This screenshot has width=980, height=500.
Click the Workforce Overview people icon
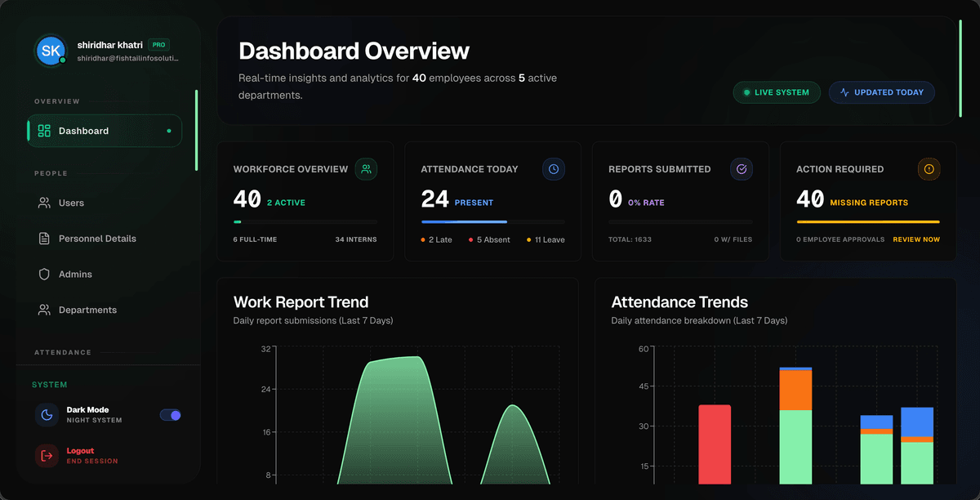tap(366, 169)
